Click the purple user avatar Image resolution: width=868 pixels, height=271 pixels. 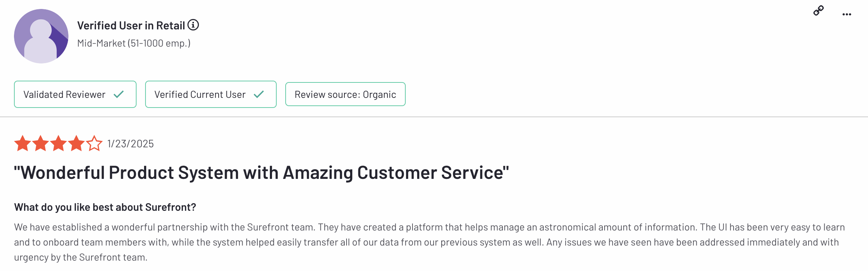(41, 36)
